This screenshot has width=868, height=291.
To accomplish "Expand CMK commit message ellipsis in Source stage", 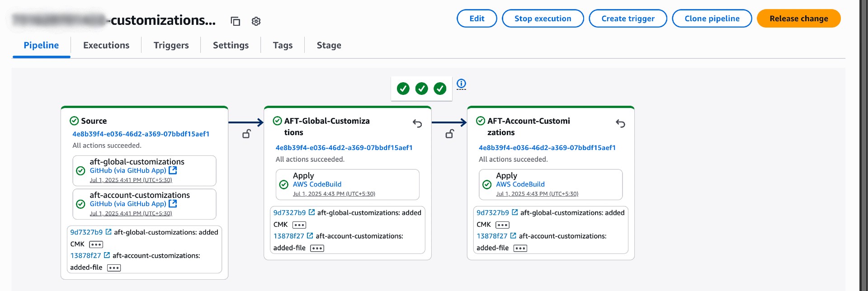I will [96, 244].
